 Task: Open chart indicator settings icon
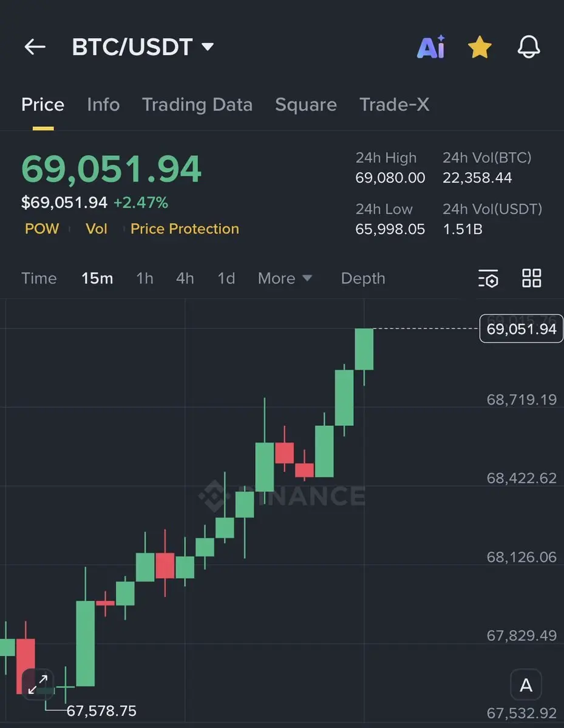click(x=488, y=278)
